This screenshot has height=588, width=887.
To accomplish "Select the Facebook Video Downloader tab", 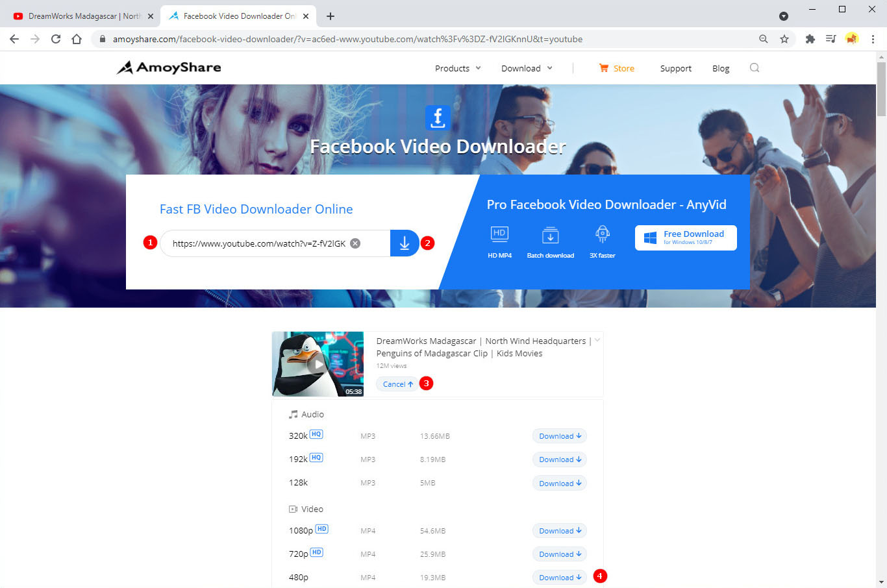I will click(238, 16).
